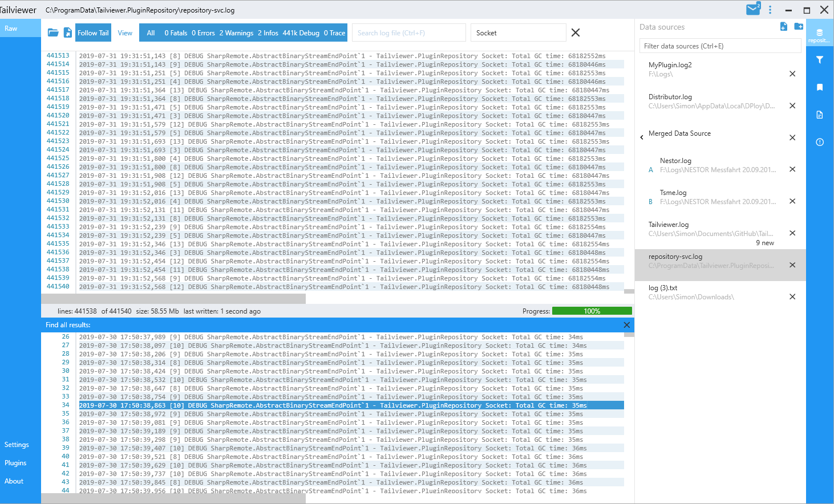The width and height of the screenshot is (834, 504).
Task: Toggle the 2 Warnings level filter
Action: 236,32
